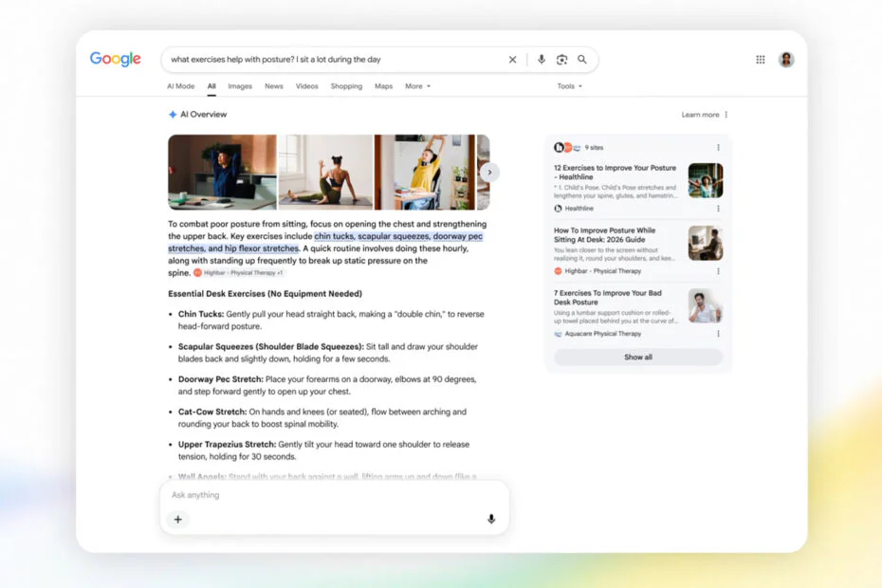Advance the image carousel with right arrow
882x588 pixels.
[x=489, y=173]
